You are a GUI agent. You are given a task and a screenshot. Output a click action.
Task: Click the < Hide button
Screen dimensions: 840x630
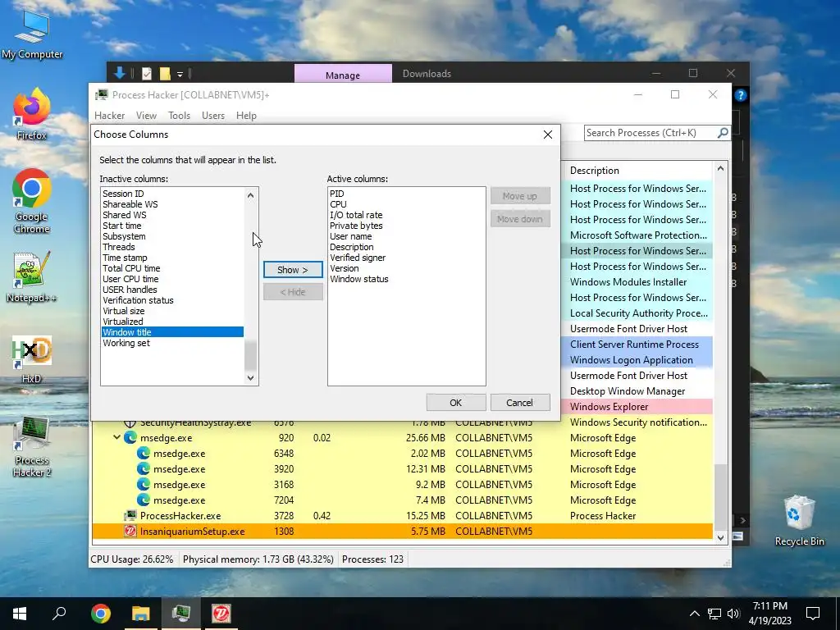click(x=293, y=292)
